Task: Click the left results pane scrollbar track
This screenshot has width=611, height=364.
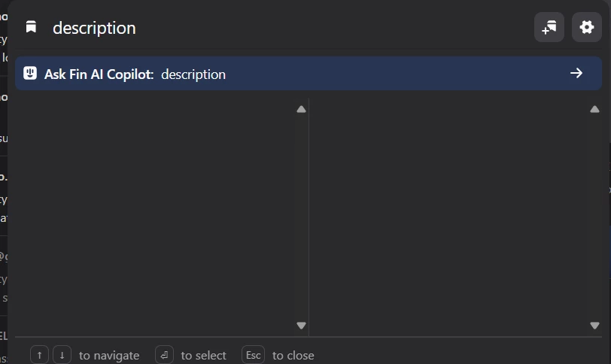Action: click(x=301, y=217)
